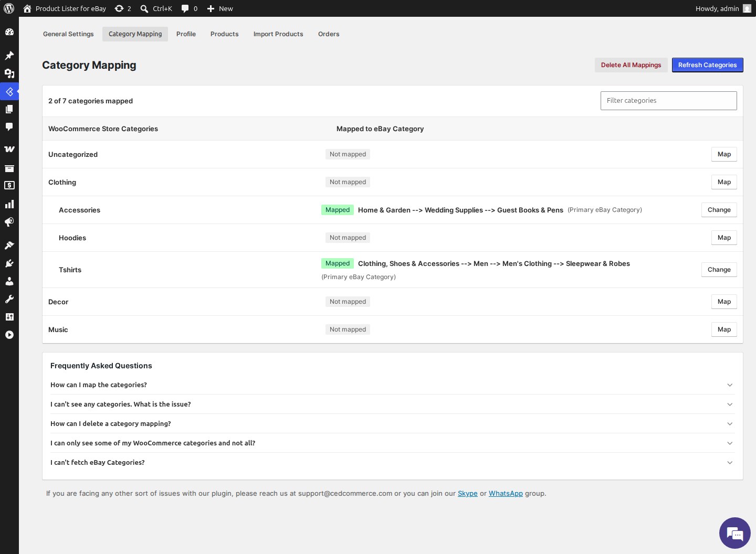Focus the Filter categories field
The image size is (756, 554).
[668, 101]
